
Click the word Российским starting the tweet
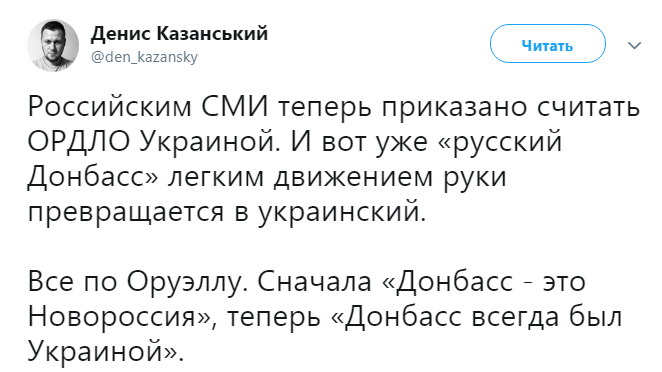pos(109,107)
